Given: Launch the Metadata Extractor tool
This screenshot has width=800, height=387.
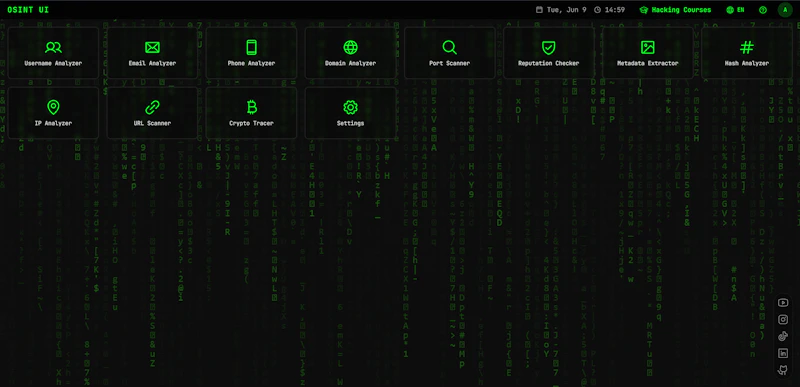Looking at the screenshot, I should click(x=647, y=53).
